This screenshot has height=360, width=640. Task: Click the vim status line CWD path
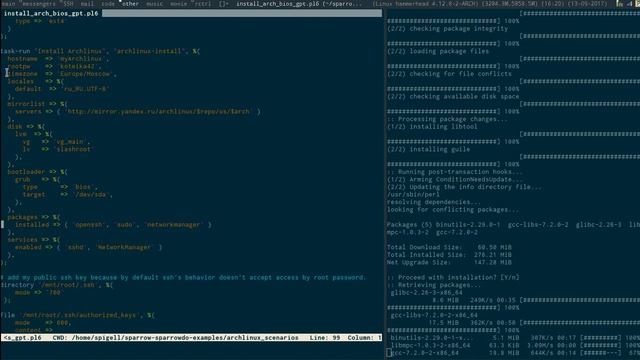tap(176, 338)
